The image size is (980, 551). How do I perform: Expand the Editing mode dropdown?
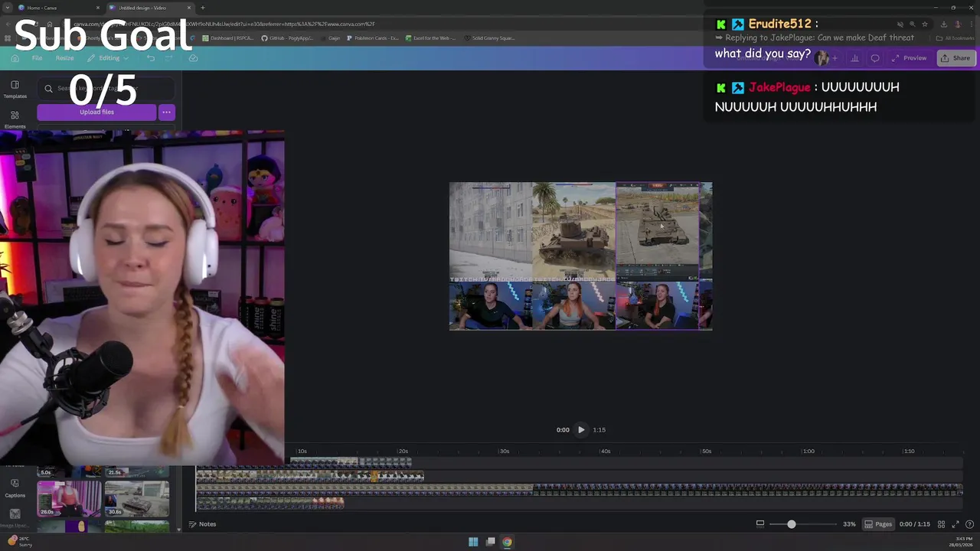pyautogui.click(x=109, y=58)
